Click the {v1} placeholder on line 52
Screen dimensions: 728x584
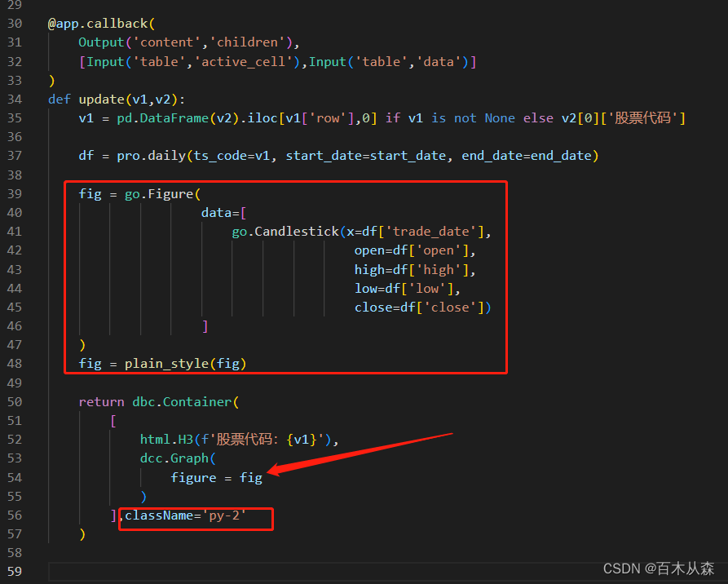[302, 440]
